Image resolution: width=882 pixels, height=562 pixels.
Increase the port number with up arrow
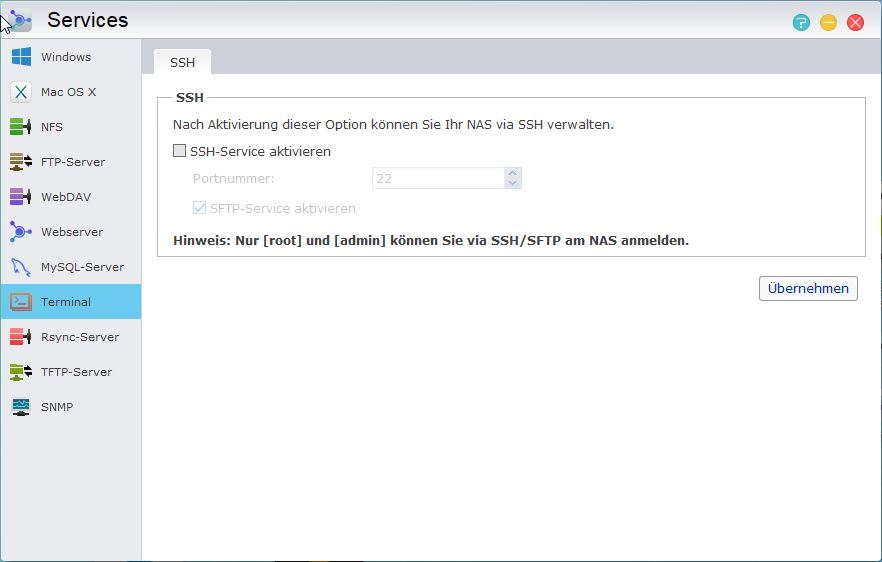(512, 173)
